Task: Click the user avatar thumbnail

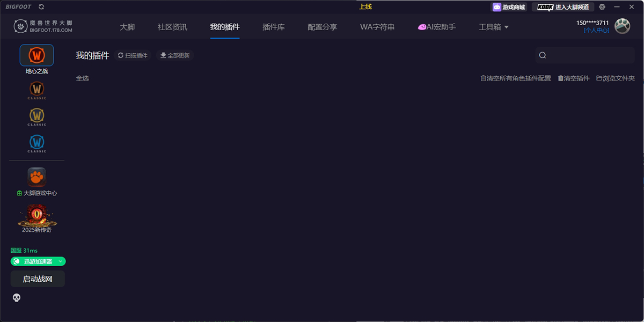Action: click(623, 25)
